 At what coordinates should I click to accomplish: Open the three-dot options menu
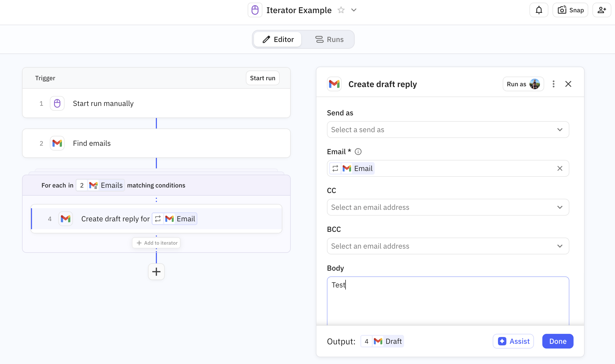click(553, 84)
